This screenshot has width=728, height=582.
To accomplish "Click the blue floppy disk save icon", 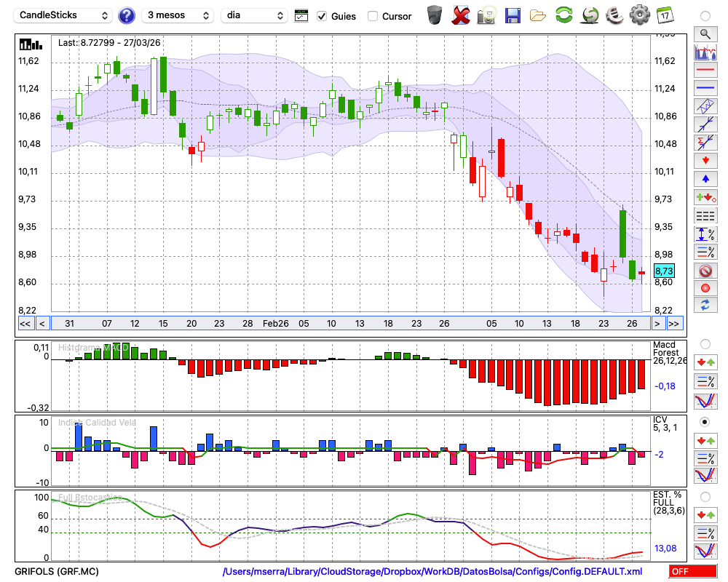I will 513,15.
